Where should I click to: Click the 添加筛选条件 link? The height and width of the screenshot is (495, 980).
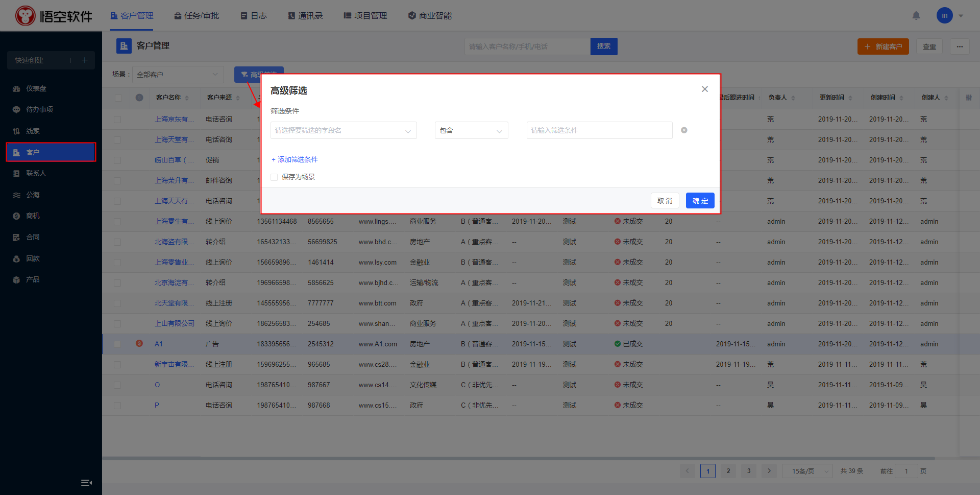[x=295, y=159]
